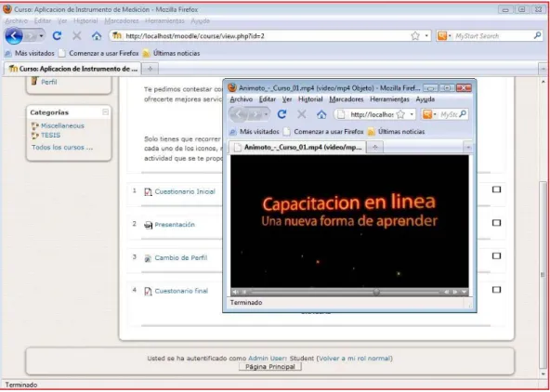
Task: Open URL dropdown arrow in popup window
Action: pyautogui.click(x=412, y=114)
